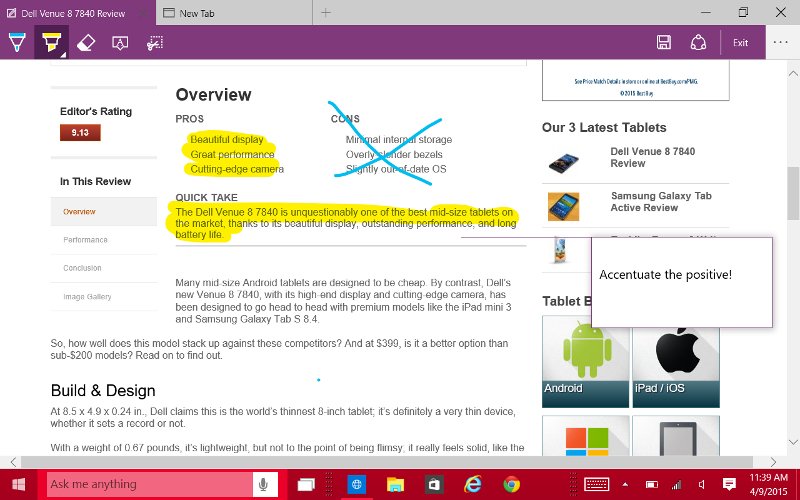This screenshot has height=500, width=800.
Task: Show hidden system tray icons
Action: 625,484
